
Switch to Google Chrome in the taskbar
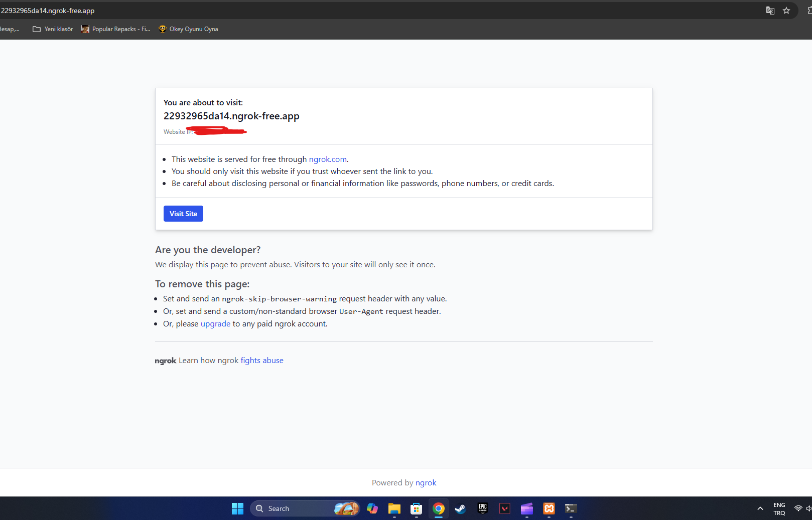438,508
